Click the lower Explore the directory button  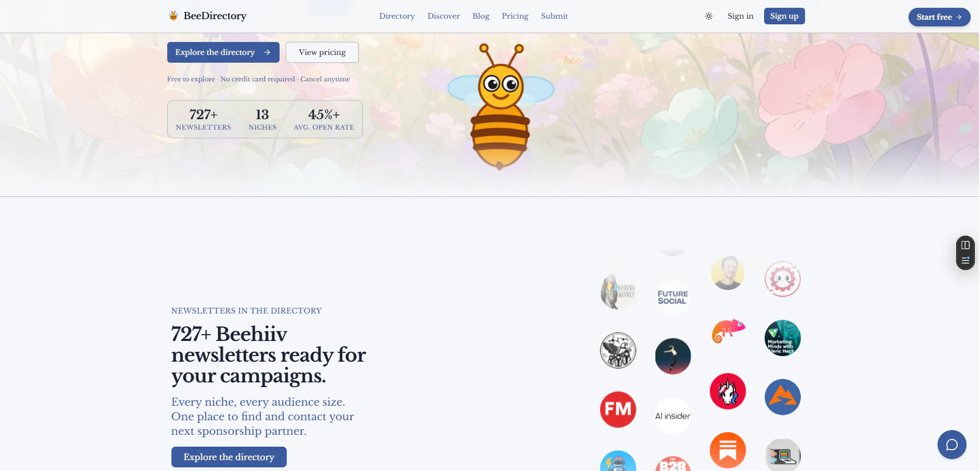(229, 457)
